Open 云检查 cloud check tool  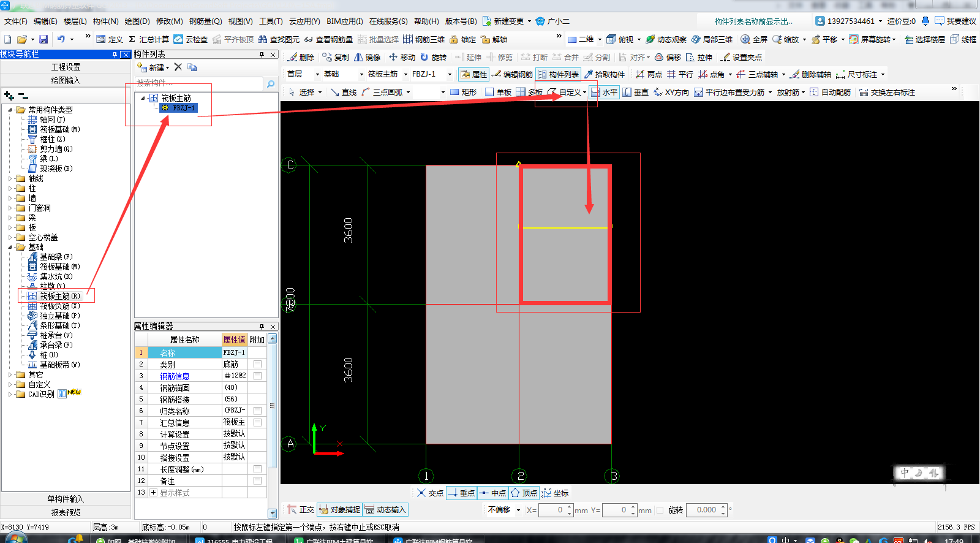click(190, 39)
